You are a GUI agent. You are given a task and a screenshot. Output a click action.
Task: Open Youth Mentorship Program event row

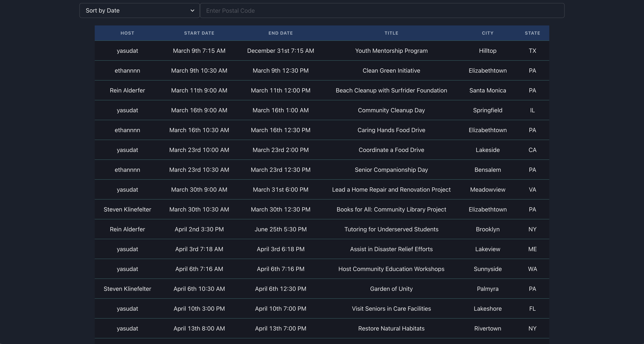pyautogui.click(x=391, y=51)
